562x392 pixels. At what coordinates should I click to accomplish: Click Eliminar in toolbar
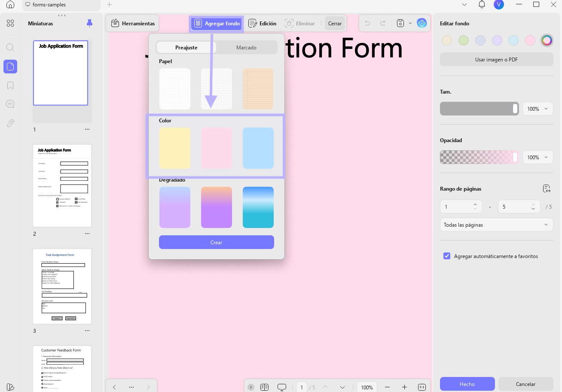[300, 23]
